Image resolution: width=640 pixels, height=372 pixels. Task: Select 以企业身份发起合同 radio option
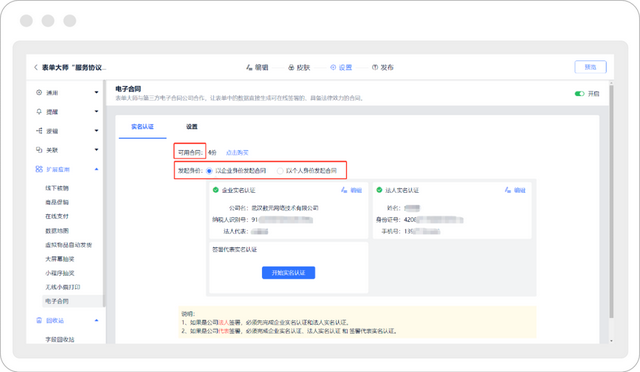(x=209, y=171)
